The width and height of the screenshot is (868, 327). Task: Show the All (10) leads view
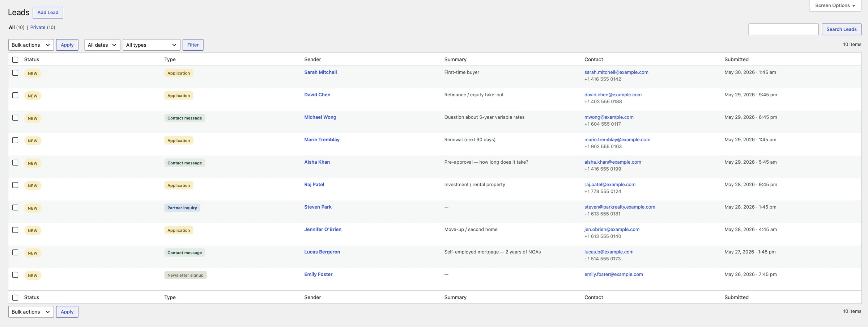click(x=17, y=27)
